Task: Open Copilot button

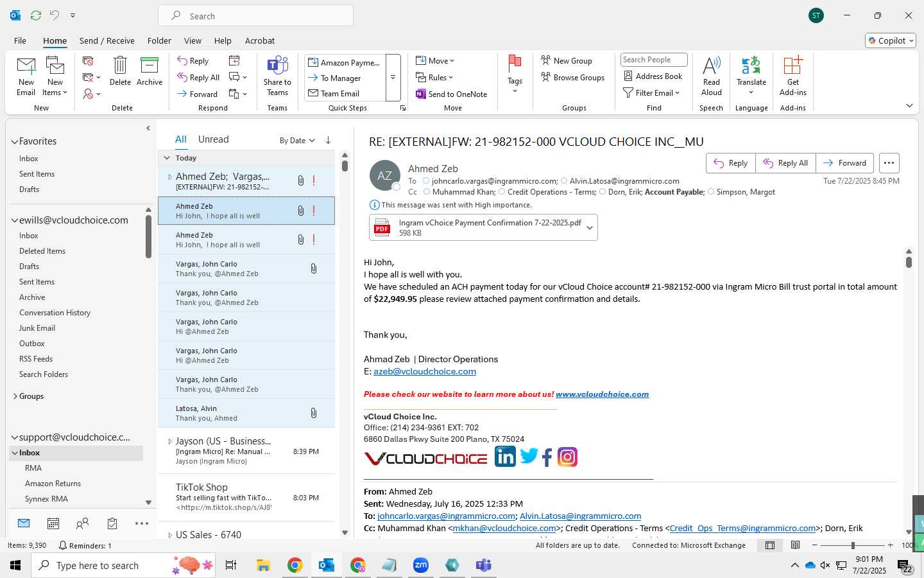Action: pos(891,40)
